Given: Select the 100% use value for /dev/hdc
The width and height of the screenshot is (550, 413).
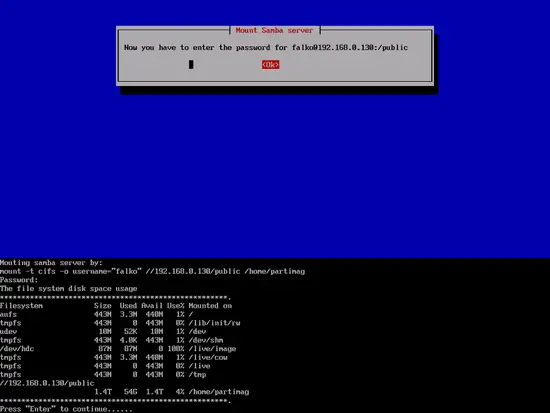Looking at the screenshot, I should [176, 349].
